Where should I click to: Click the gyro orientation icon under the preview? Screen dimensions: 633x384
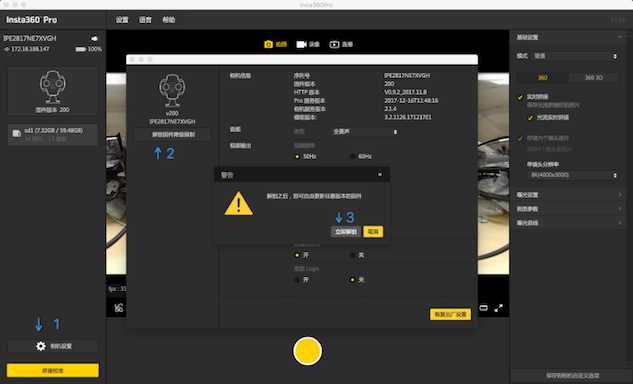pyautogui.click(x=118, y=308)
